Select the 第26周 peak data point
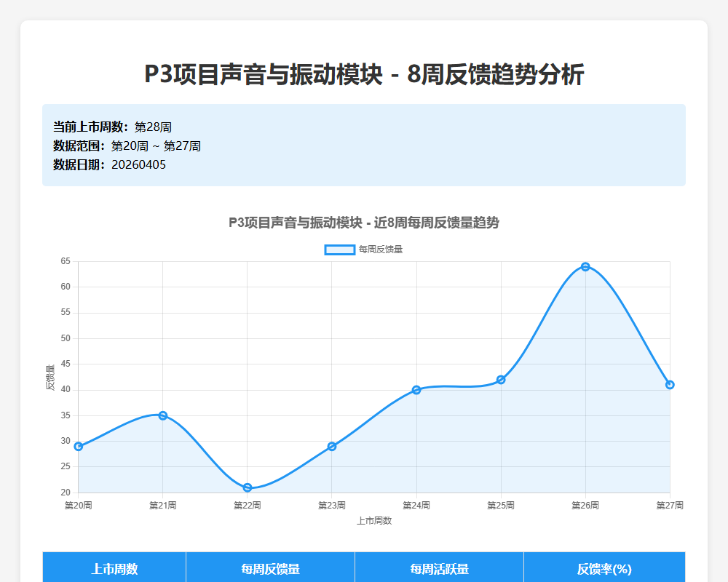 point(585,266)
